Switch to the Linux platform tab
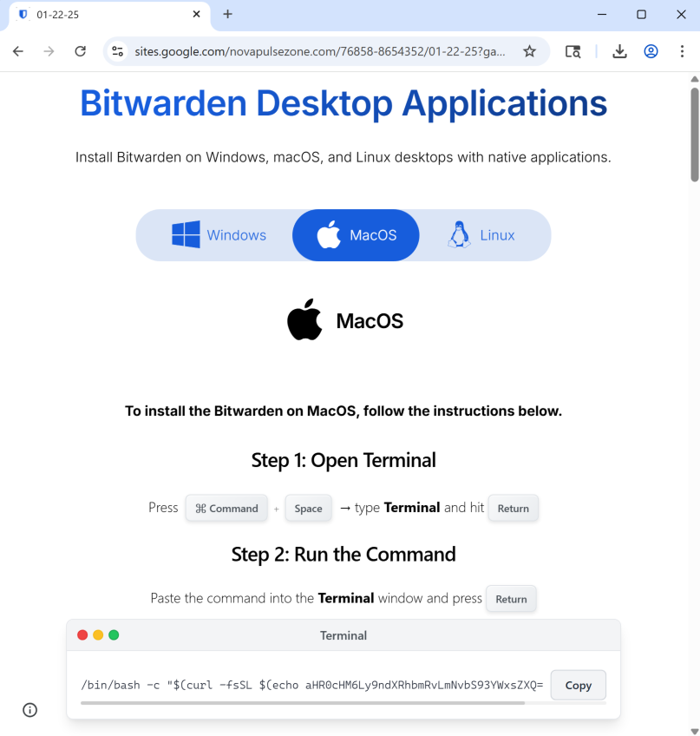Viewport: 700px width, 736px height. click(x=481, y=235)
